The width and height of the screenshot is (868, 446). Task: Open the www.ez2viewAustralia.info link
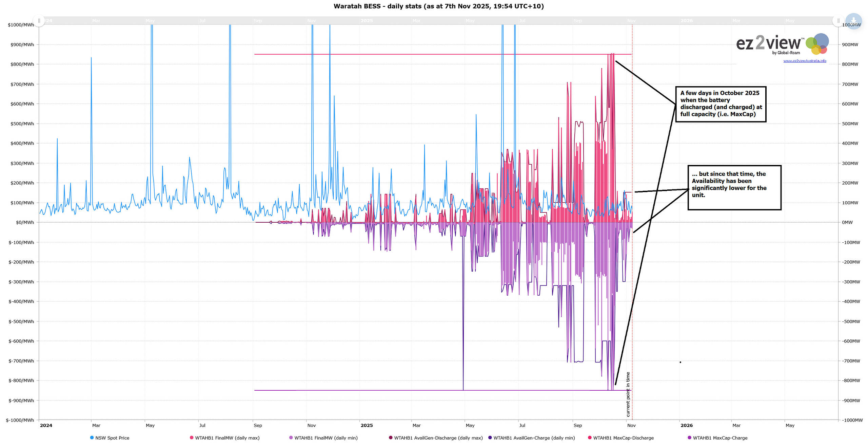pyautogui.click(x=805, y=61)
